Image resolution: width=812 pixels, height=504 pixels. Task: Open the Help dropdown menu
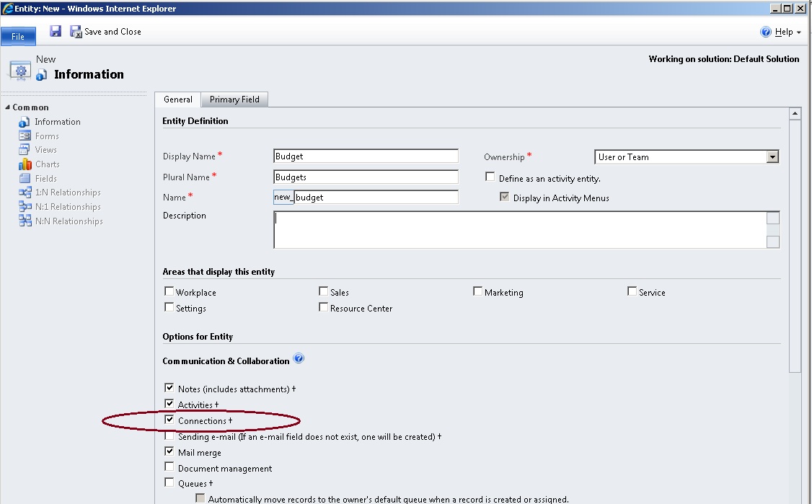coord(782,32)
